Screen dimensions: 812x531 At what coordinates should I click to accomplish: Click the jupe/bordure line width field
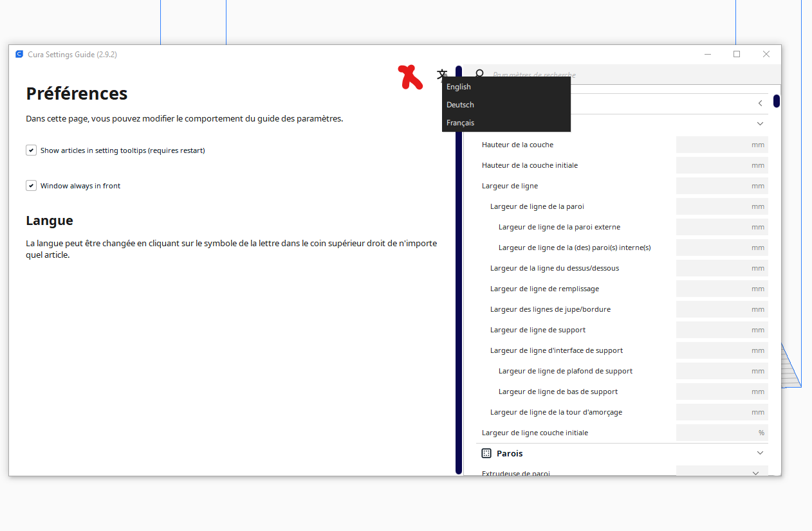click(x=722, y=309)
